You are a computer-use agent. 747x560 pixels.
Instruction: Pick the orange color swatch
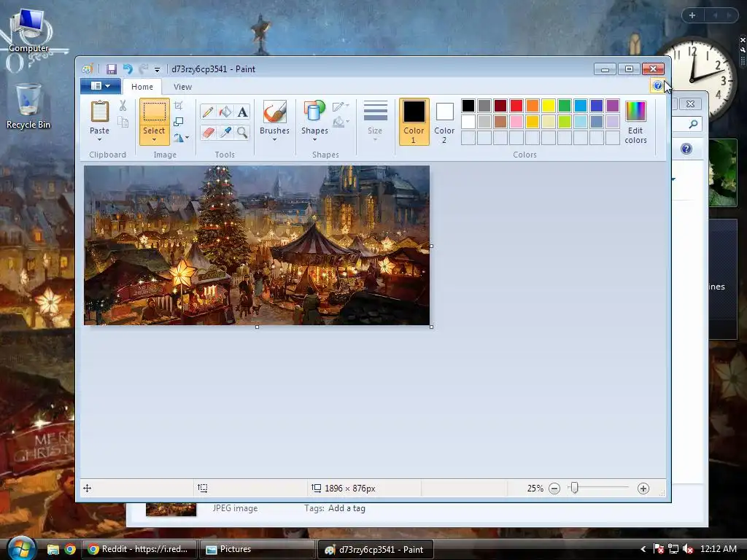[x=533, y=105]
